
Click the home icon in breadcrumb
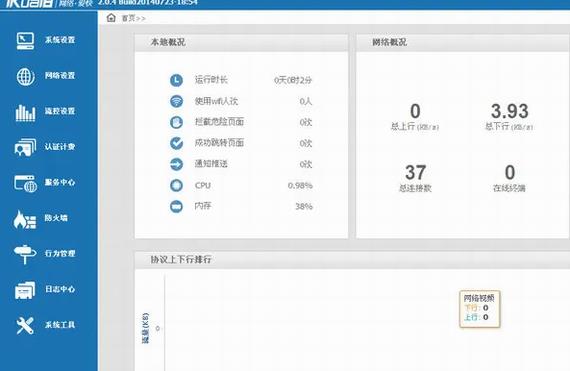111,18
